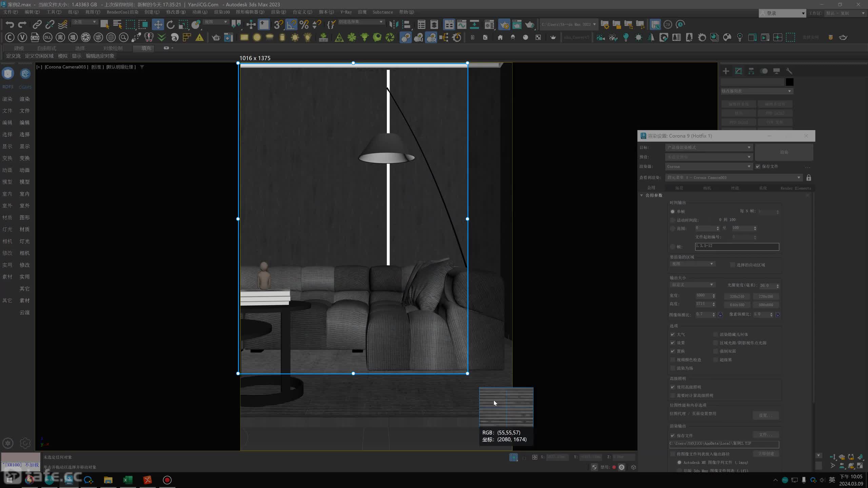
Task: Open Excel from the taskbar
Action: pos(128,480)
